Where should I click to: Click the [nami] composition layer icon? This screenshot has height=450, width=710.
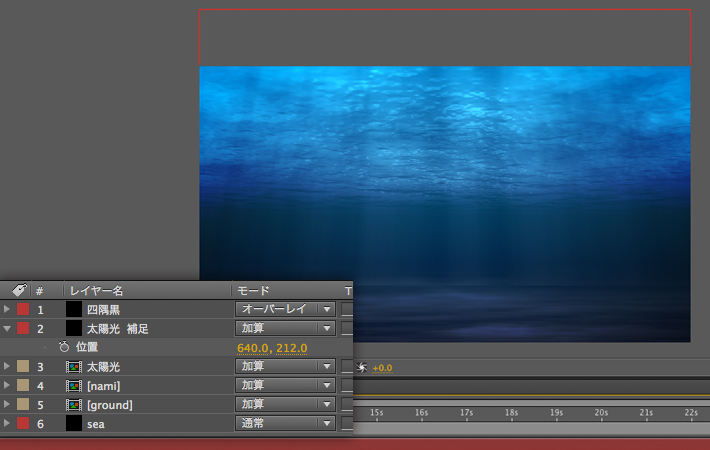pos(74,386)
